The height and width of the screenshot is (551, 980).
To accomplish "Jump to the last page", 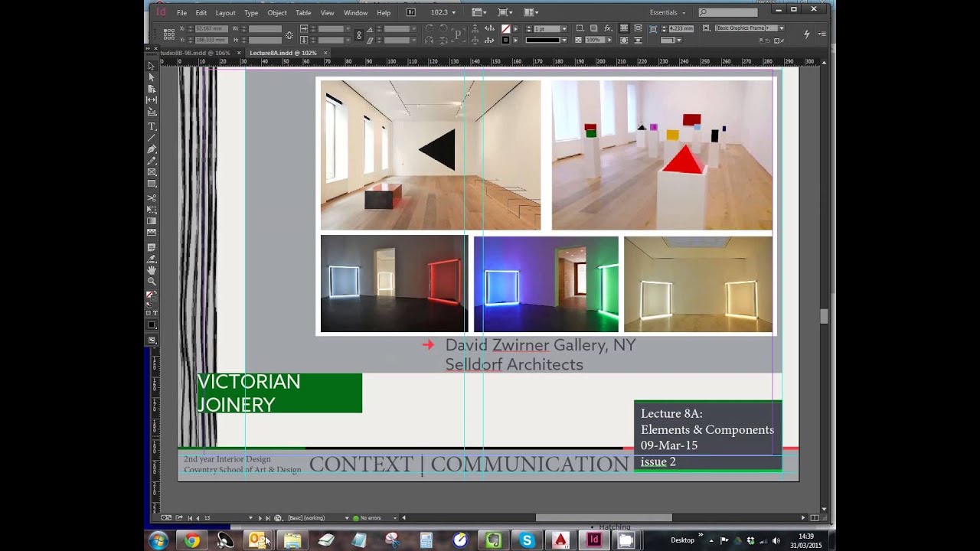I will 268,518.
